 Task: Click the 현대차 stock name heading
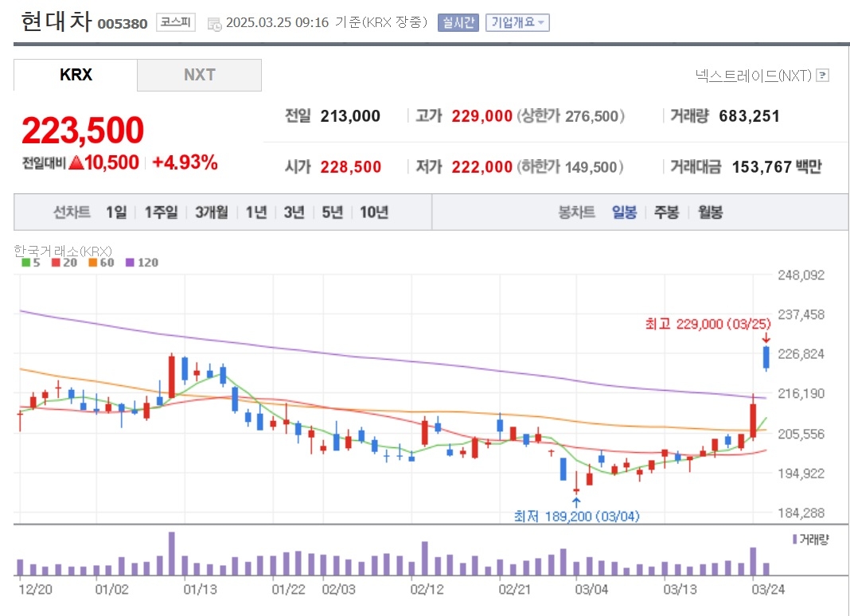coord(57,21)
